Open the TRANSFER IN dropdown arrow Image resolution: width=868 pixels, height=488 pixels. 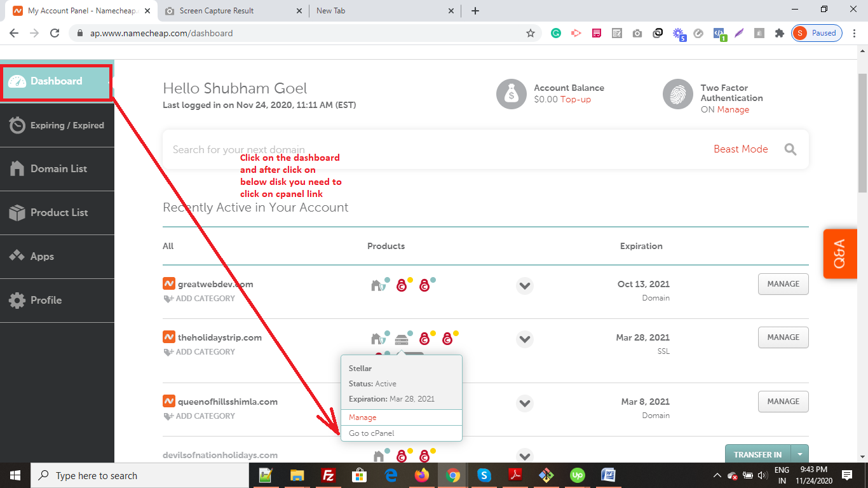coord(800,454)
